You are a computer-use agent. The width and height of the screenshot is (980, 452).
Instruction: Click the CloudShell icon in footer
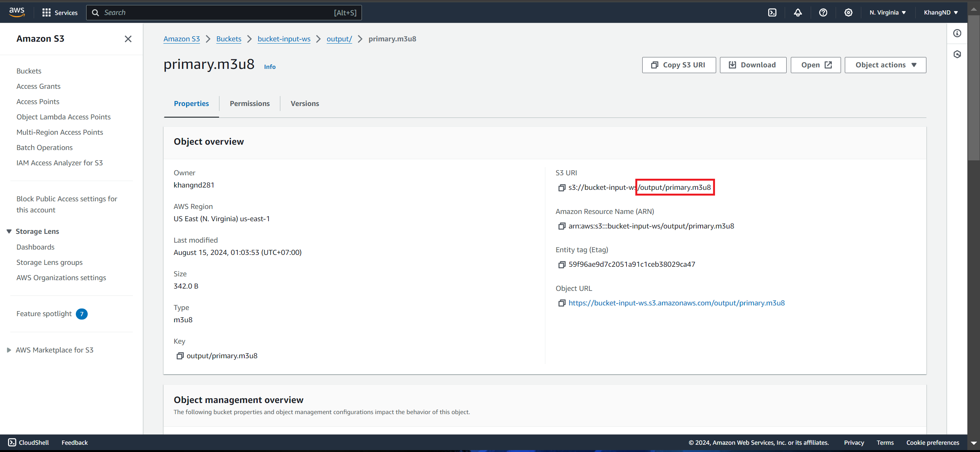12,442
